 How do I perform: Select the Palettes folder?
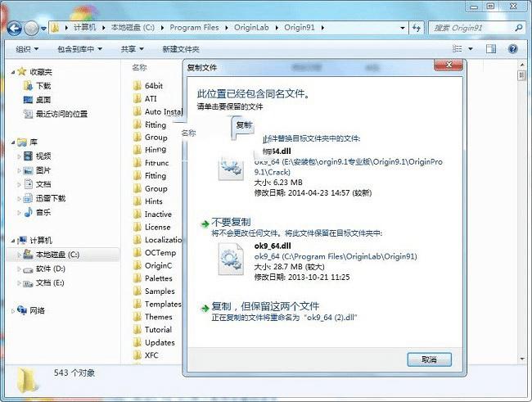click(159, 278)
